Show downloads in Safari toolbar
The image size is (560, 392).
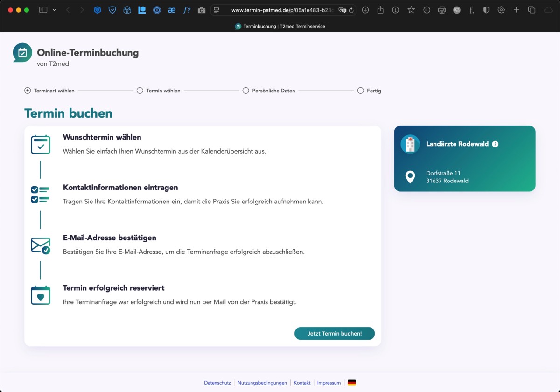pyautogui.click(x=365, y=10)
